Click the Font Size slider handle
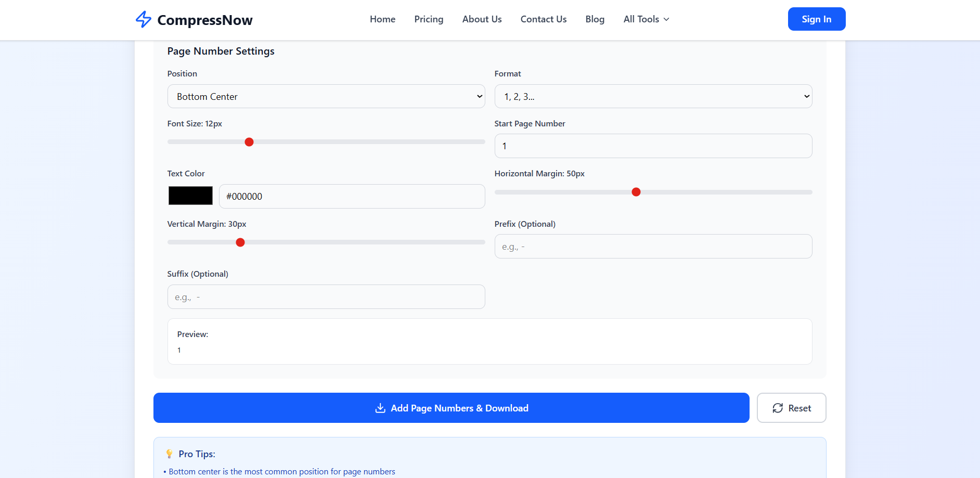980x478 pixels. (249, 142)
